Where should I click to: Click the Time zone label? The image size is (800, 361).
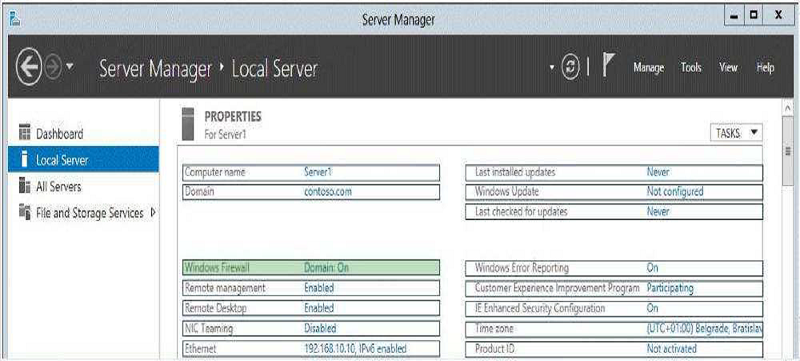tap(494, 328)
